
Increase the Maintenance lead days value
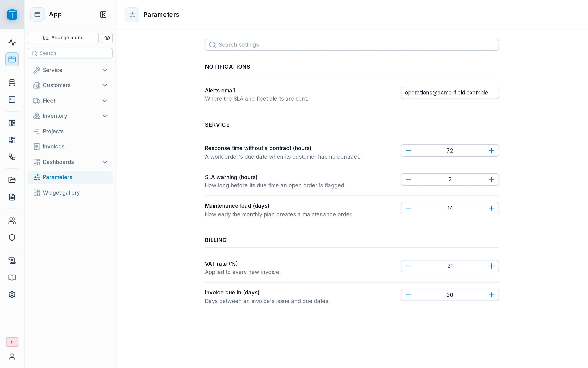click(491, 208)
